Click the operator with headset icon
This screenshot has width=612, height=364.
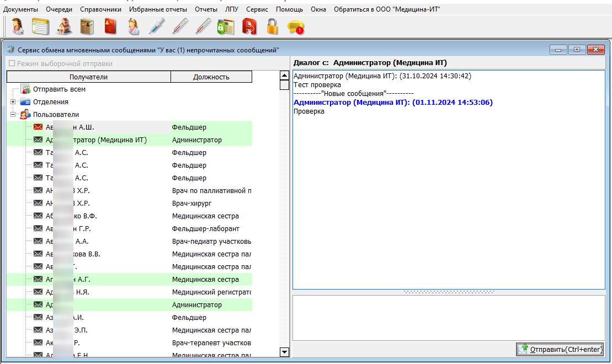click(x=18, y=27)
